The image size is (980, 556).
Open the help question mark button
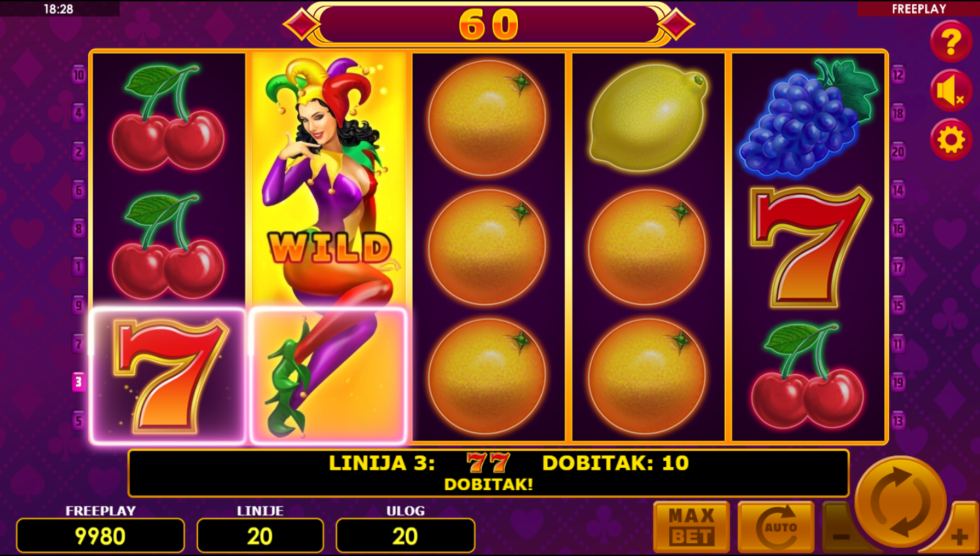(951, 42)
